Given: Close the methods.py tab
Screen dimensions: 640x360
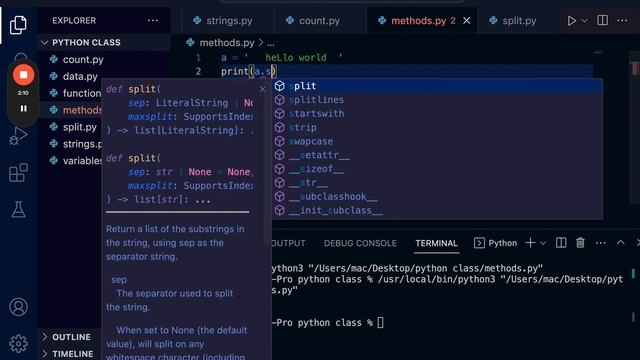Looking at the screenshot, I should [x=467, y=20].
